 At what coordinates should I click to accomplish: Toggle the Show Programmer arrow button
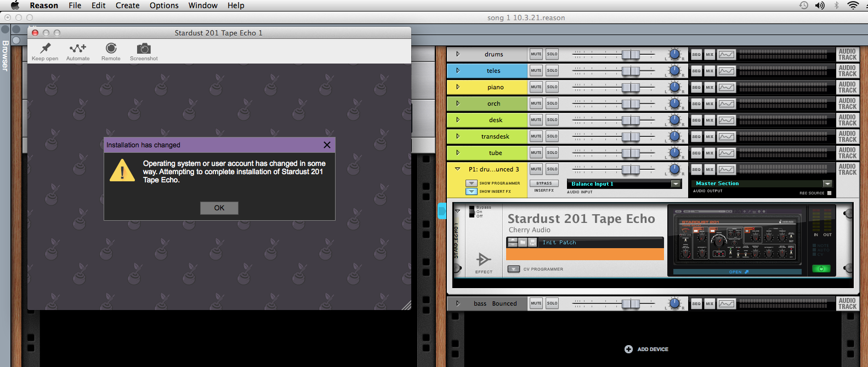click(x=472, y=184)
